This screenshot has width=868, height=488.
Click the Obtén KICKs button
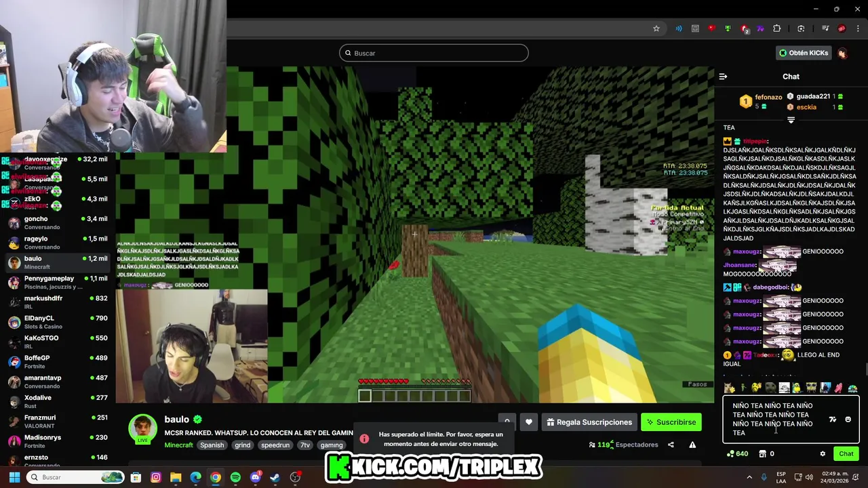pos(804,53)
